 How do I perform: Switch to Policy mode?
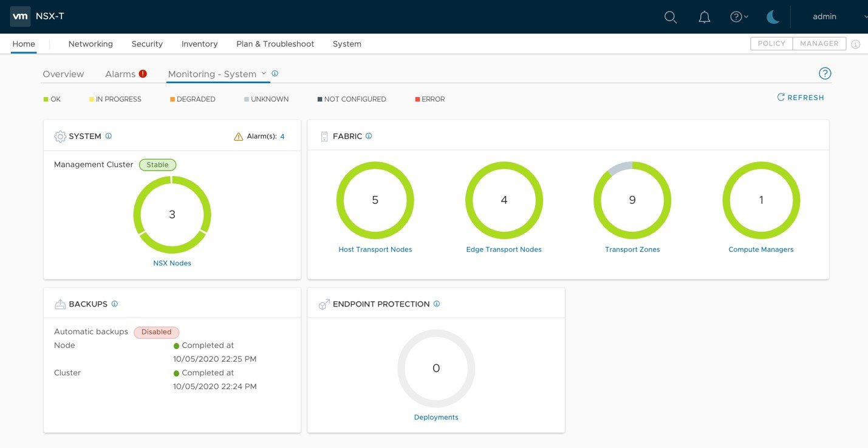(x=771, y=44)
